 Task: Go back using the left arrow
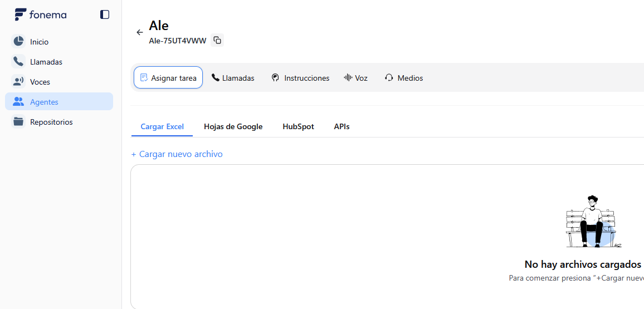coord(140,32)
